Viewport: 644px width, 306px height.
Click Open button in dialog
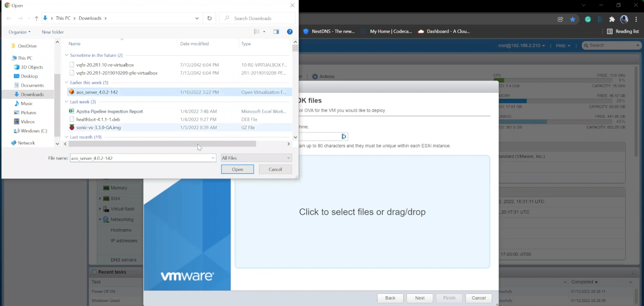(x=238, y=169)
